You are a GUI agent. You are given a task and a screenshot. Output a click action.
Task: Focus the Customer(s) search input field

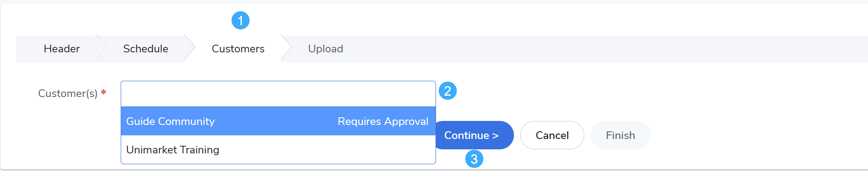[278, 94]
